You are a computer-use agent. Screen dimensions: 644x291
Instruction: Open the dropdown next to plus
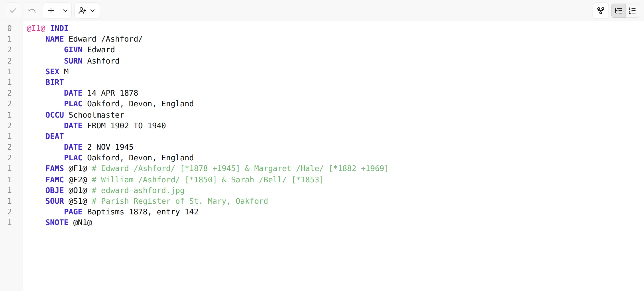coord(65,11)
